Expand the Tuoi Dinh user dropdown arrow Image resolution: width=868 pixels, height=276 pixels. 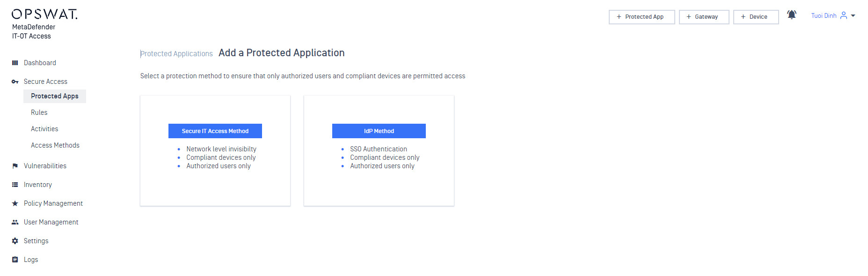tap(853, 15)
